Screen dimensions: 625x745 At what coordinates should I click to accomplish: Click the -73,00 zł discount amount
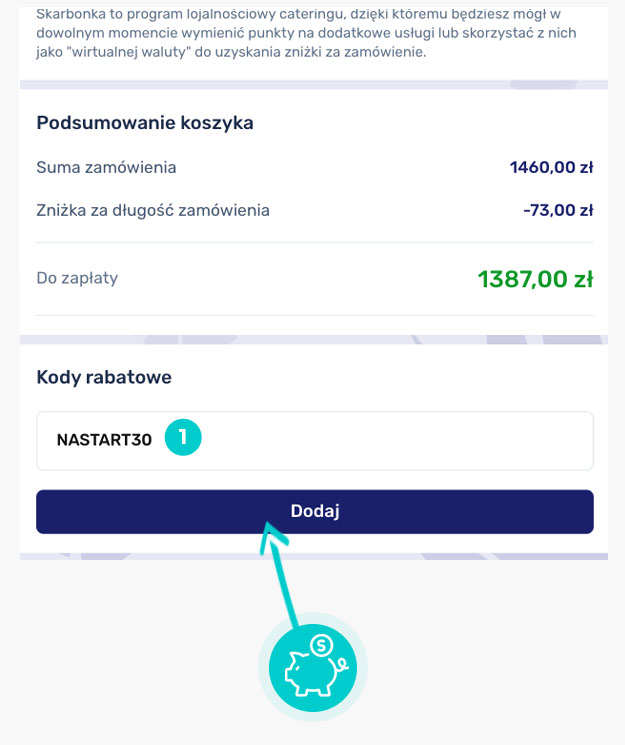click(558, 210)
